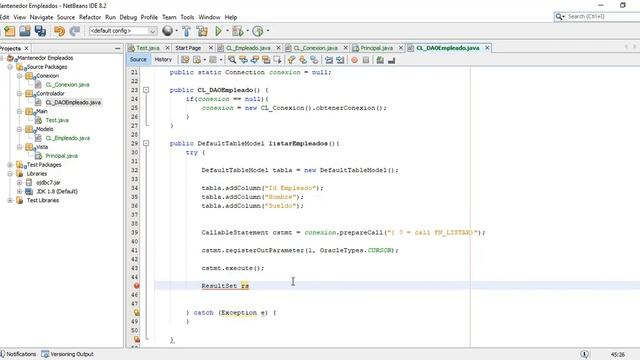Expand the ojdbc7.jar library node
Image resolution: width=640 pixels, height=360 pixels.
tap(19, 182)
